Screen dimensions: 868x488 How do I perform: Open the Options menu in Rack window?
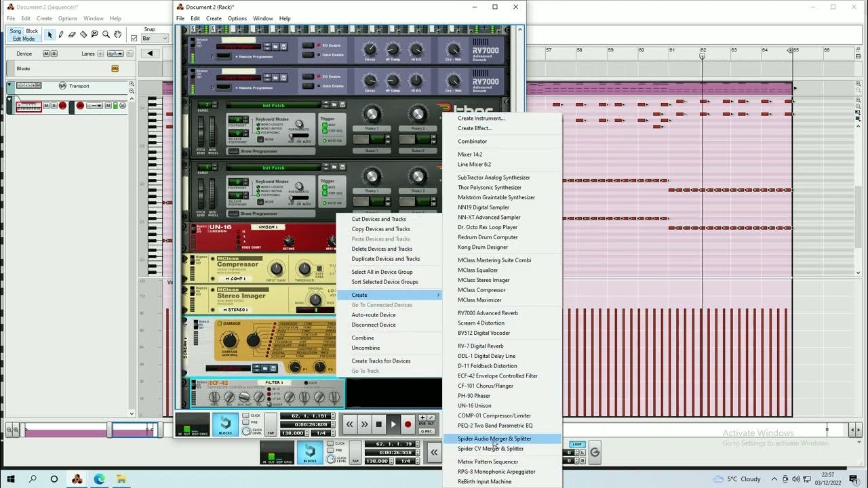(x=237, y=18)
